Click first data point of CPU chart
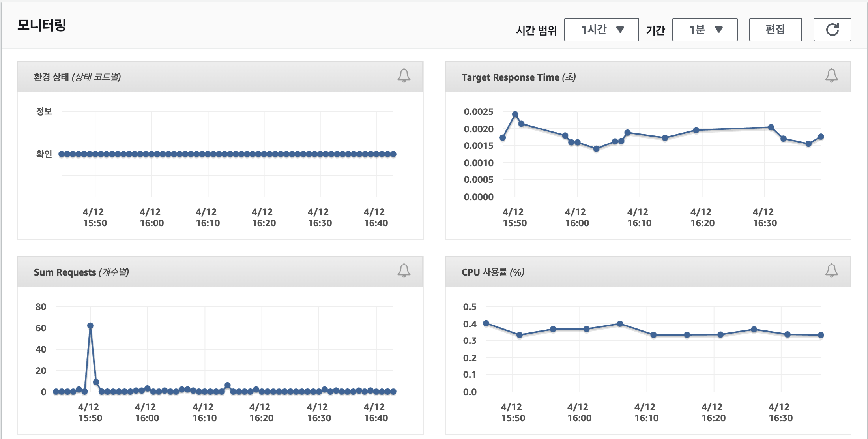The width and height of the screenshot is (868, 439). click(x=486, y=323)
